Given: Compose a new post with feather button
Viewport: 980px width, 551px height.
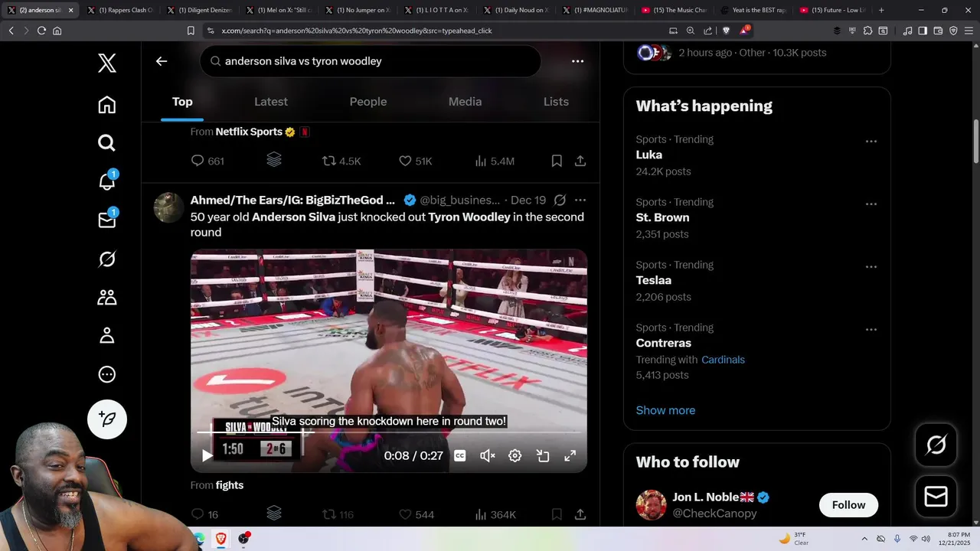Looking at the screenshot, I should (x=107, y=419).
